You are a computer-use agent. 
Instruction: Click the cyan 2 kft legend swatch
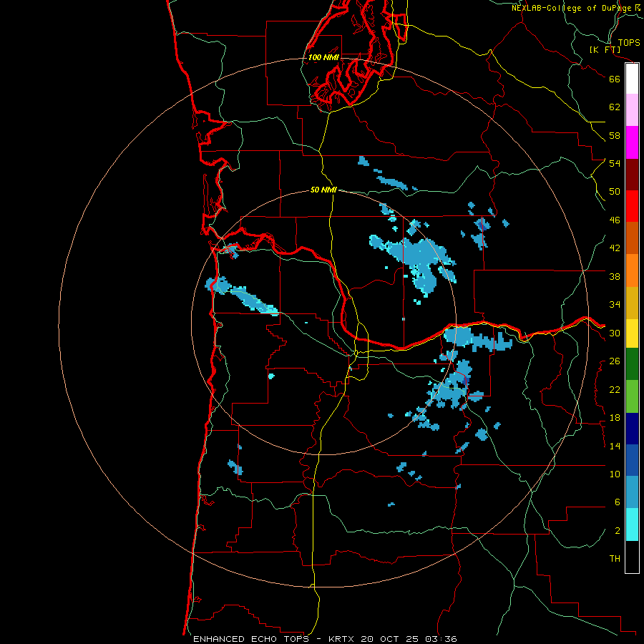pyautogui.click(x=632, y=525)
